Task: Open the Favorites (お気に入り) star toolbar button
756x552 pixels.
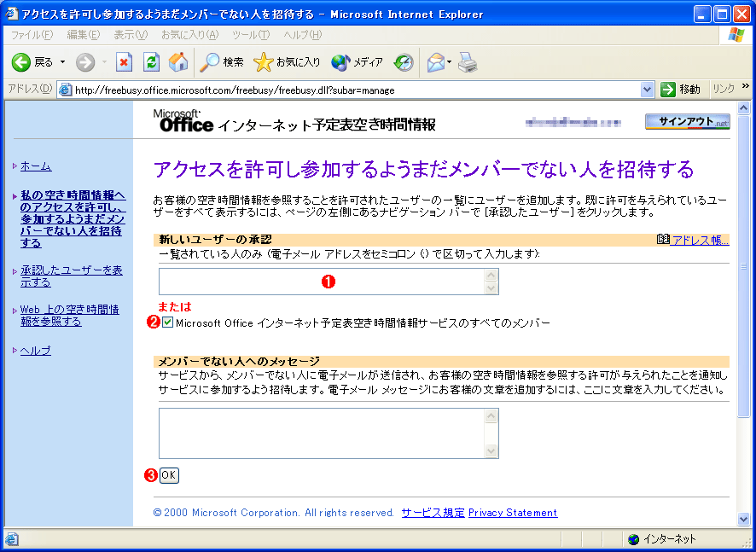Action: (x=287, y=62)
